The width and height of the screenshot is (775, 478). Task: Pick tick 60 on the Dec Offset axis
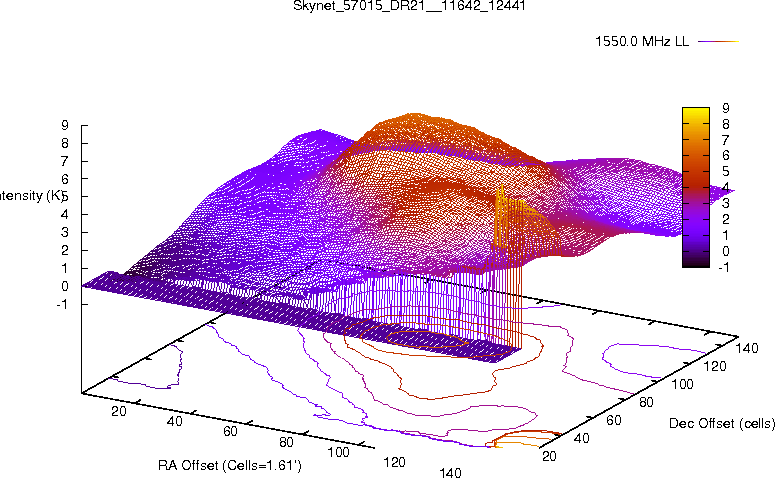614,420
